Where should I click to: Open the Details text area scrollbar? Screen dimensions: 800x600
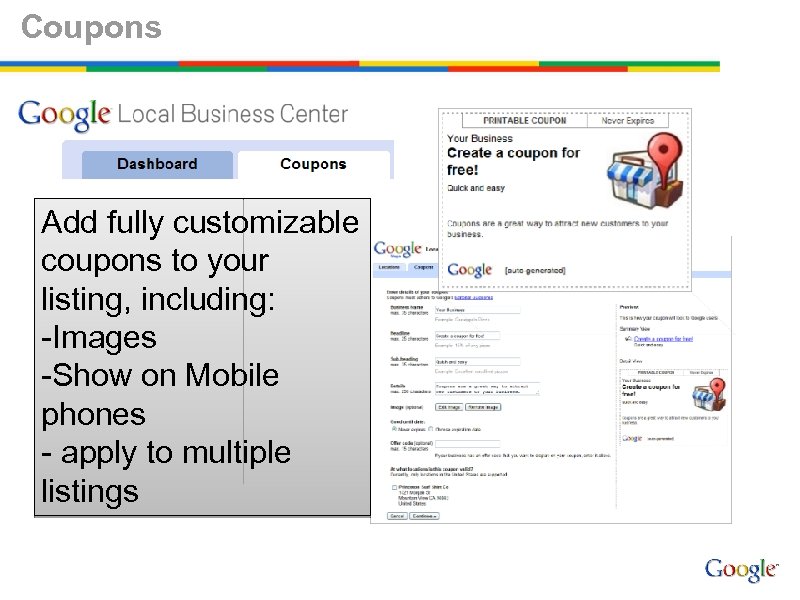tap(539, 391)
